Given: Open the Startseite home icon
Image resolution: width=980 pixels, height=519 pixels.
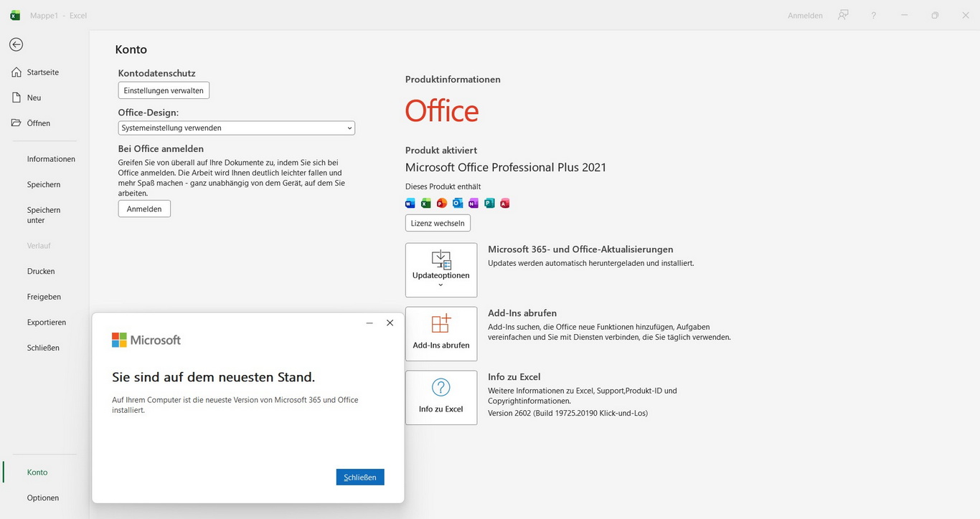Looking at the screenshot, I should point(17,72).
